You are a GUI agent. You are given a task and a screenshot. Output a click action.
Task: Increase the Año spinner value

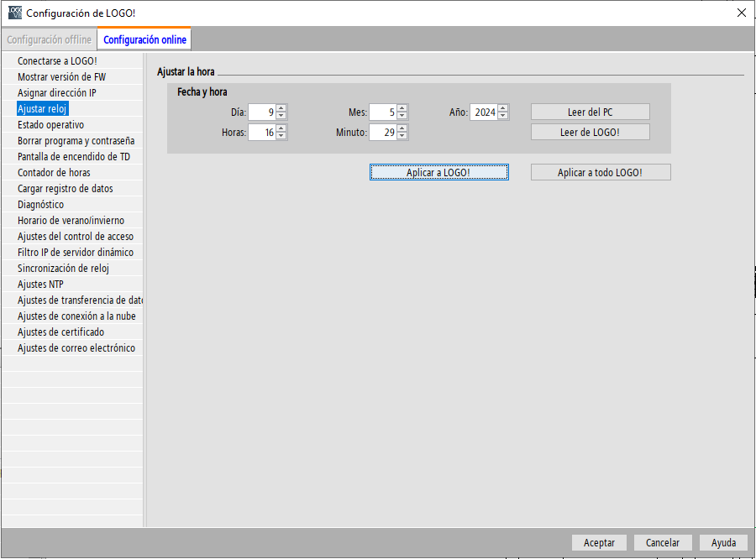[x=502, y=108]
